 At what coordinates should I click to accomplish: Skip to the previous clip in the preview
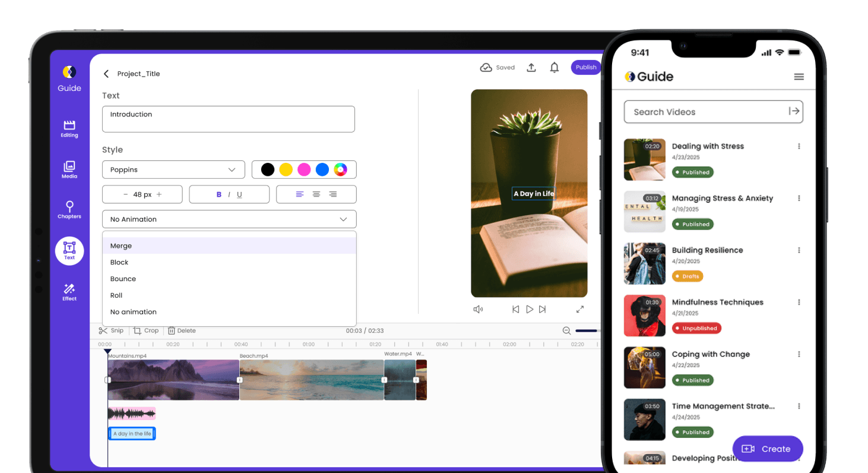tap(515, 309)
